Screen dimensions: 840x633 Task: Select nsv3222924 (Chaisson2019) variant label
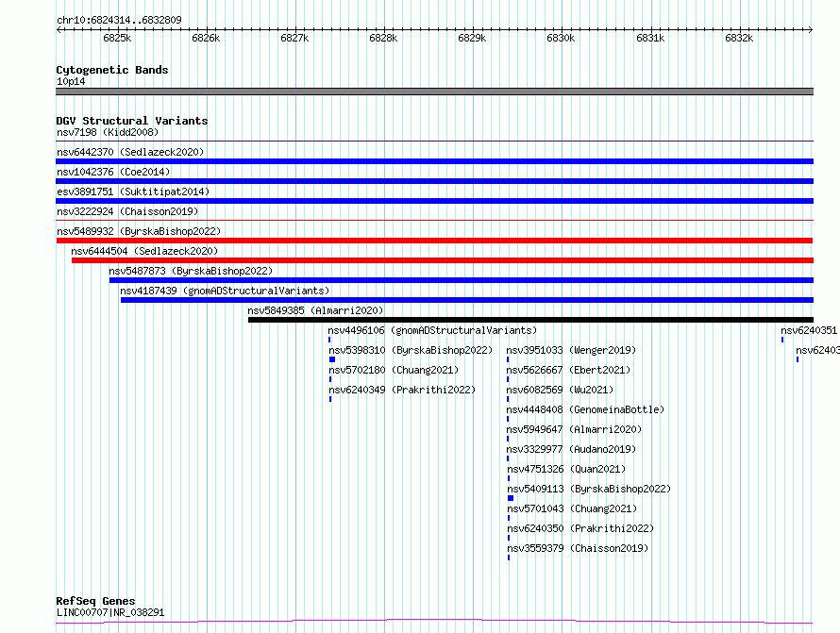[127, 211]
